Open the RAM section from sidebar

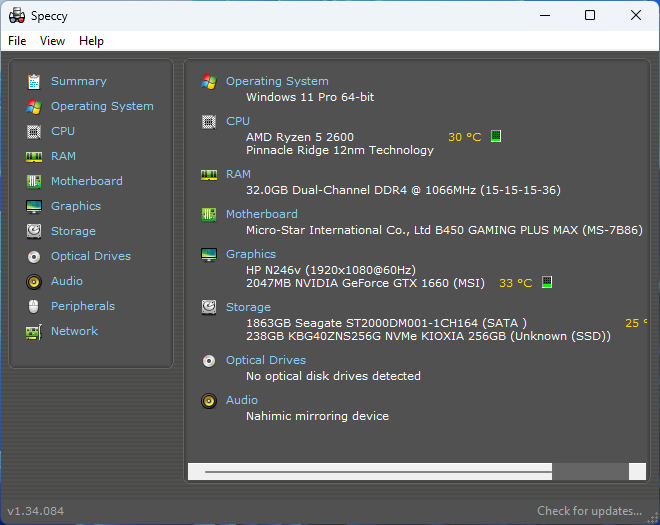pos(63,156)
